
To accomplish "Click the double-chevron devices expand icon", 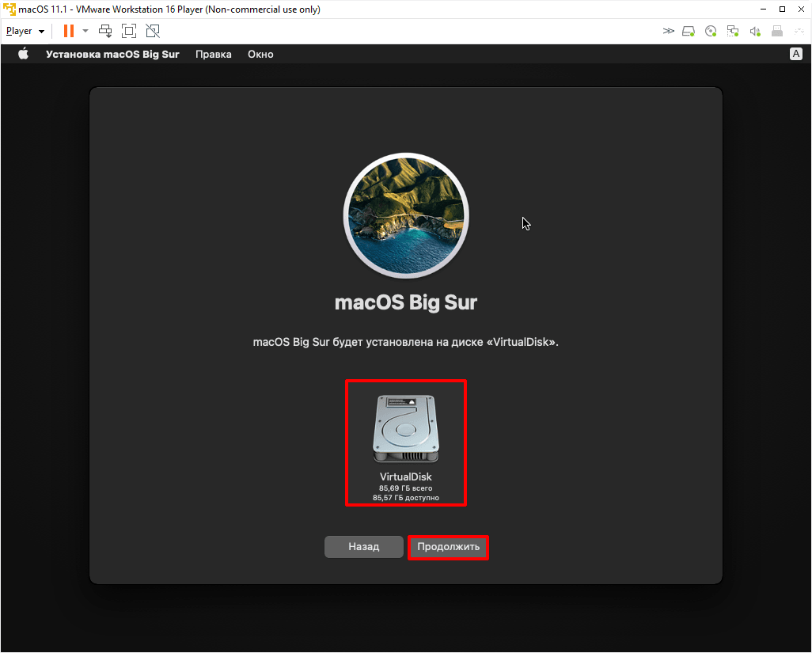I will (668, 31).
